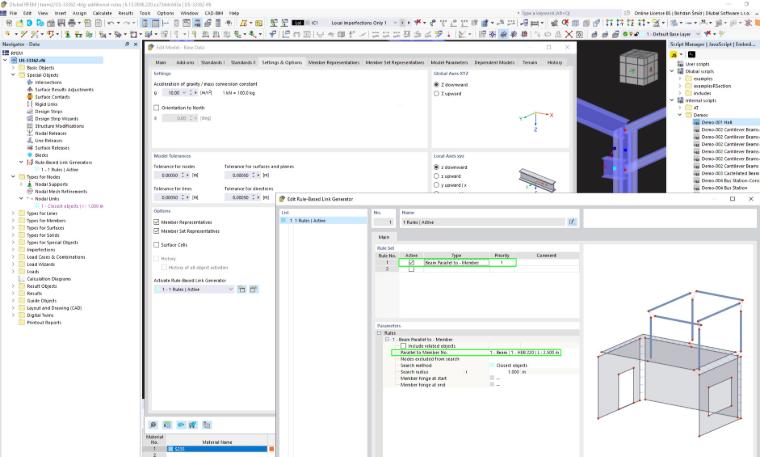Select Demo-001 Hall script
This screenshot has width=760, height=457.
pyautogui.click(x=717, y=122)
